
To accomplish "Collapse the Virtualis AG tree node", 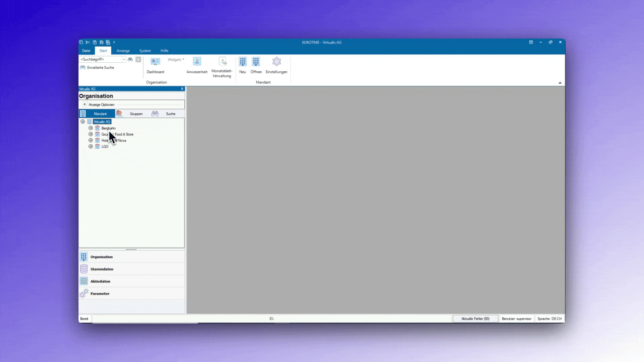I will (x=83, y=122).
